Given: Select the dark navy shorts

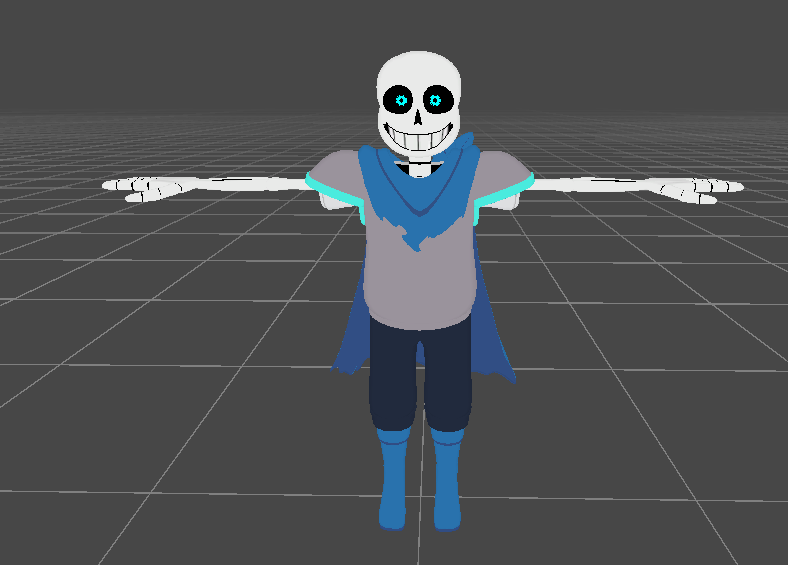Looking at the screenshot, I should (x=420, y=374).
